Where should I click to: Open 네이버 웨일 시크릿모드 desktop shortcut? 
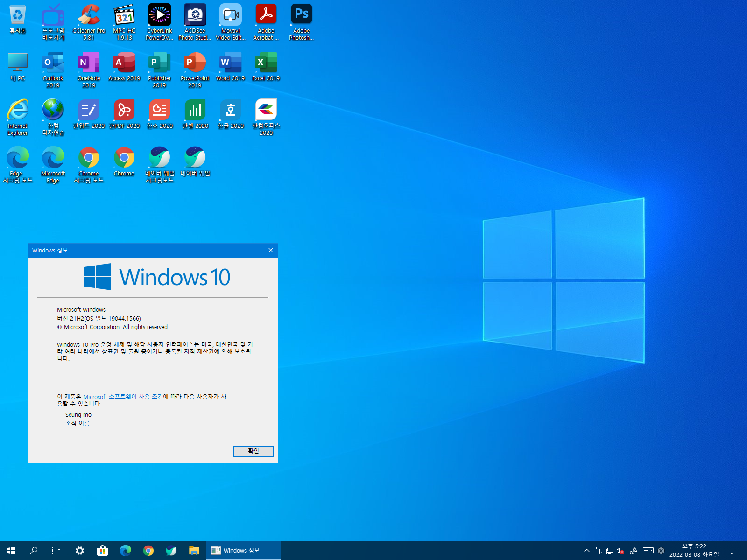160,165
